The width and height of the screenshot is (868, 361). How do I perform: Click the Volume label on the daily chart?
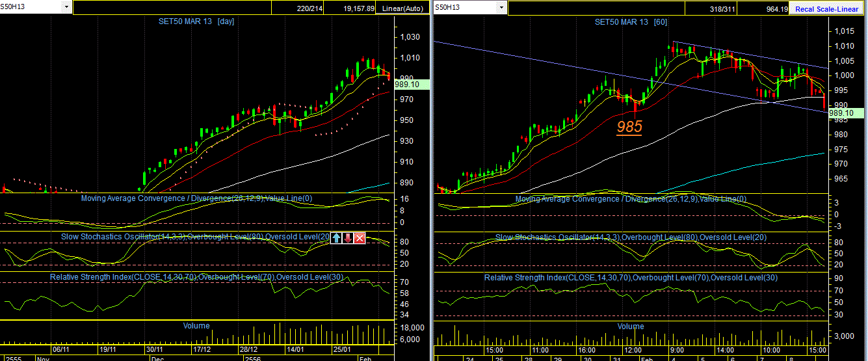[x=196, y=325]
